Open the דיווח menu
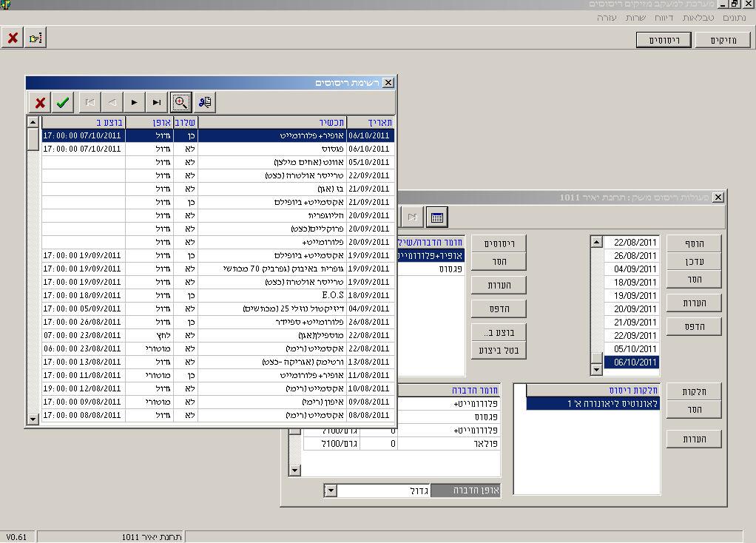 (x=664, y=18)
